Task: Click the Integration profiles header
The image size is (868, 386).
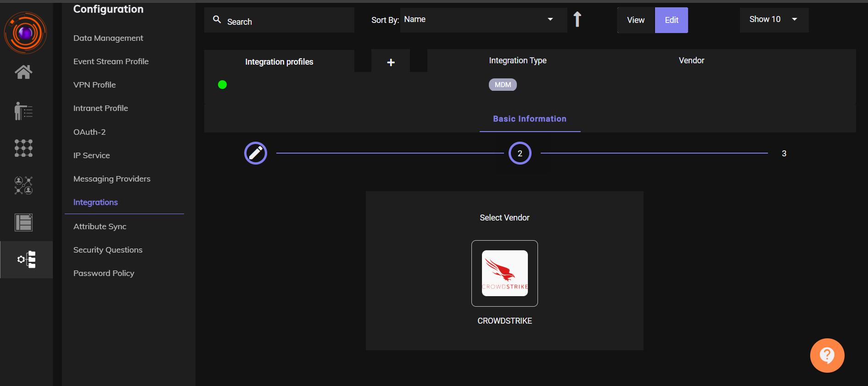Action: coord(279,62)
